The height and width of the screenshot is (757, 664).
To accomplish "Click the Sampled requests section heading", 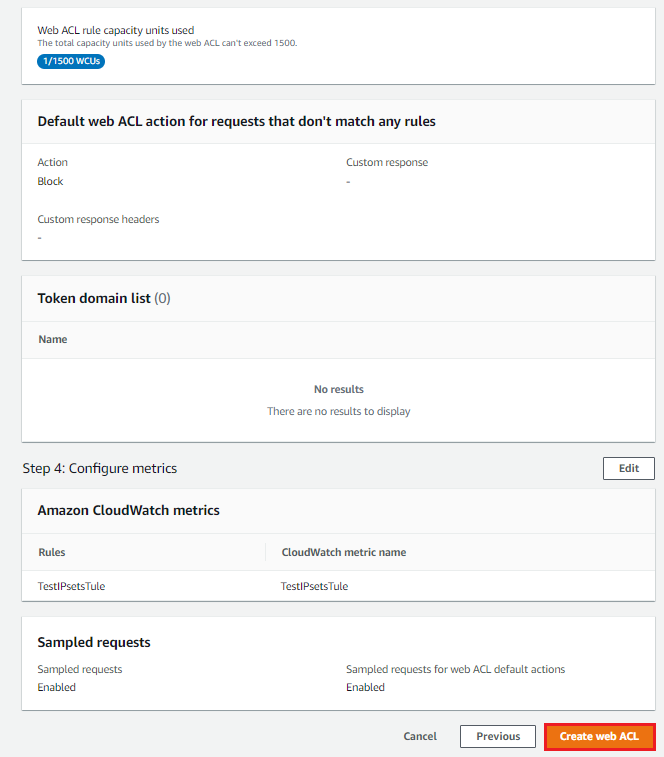I will (94, 642).
